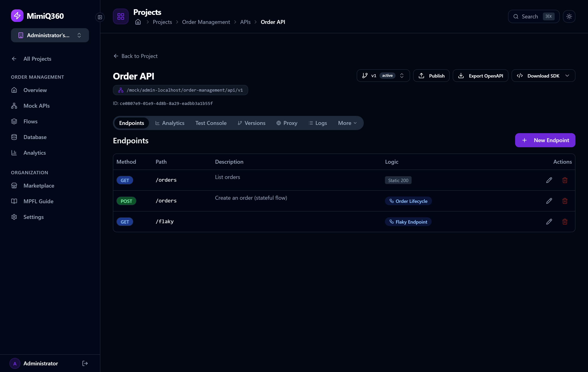
Task: Open Settings in the sidebar
Action: (50, 217)
